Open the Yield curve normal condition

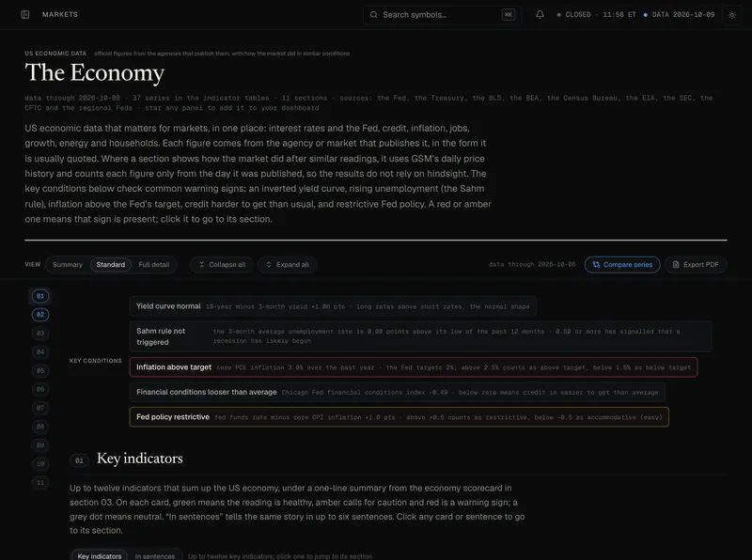tap(333, 306)
